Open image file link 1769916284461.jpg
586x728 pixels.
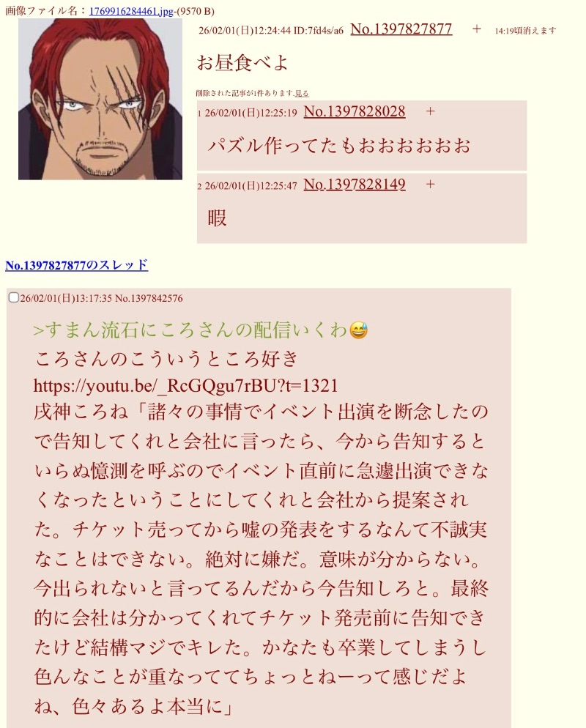pos(131,11)
